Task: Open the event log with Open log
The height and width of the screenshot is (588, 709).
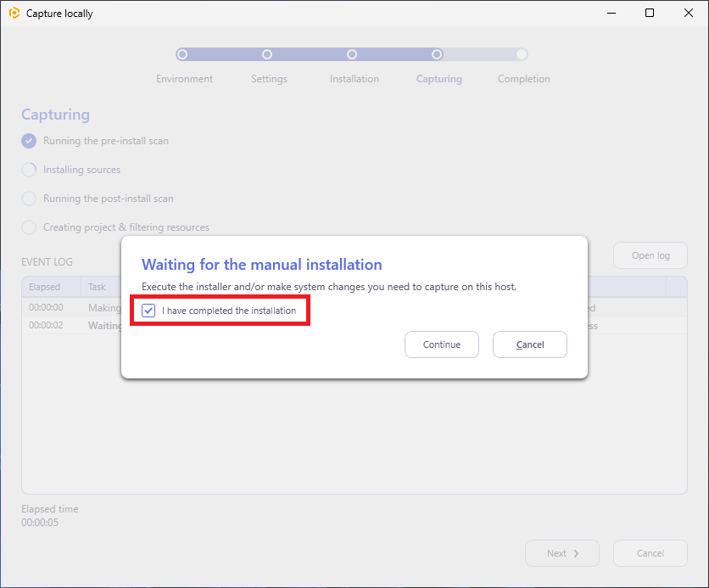Action: pos(650,255)
